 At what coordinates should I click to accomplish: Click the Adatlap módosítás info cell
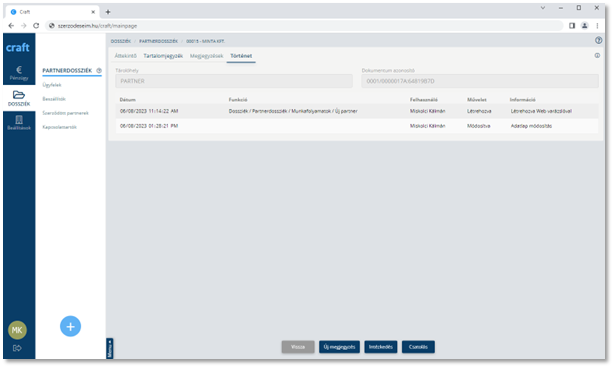coord(531,126)
